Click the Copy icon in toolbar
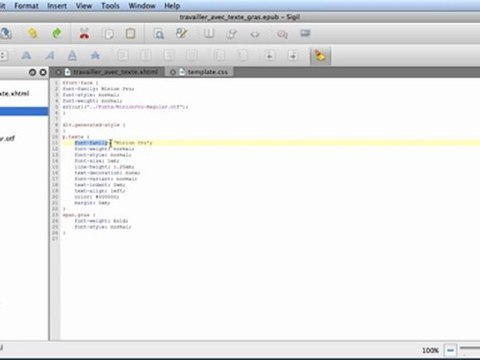Screen dimensions: 480x360 pos(108,34)
